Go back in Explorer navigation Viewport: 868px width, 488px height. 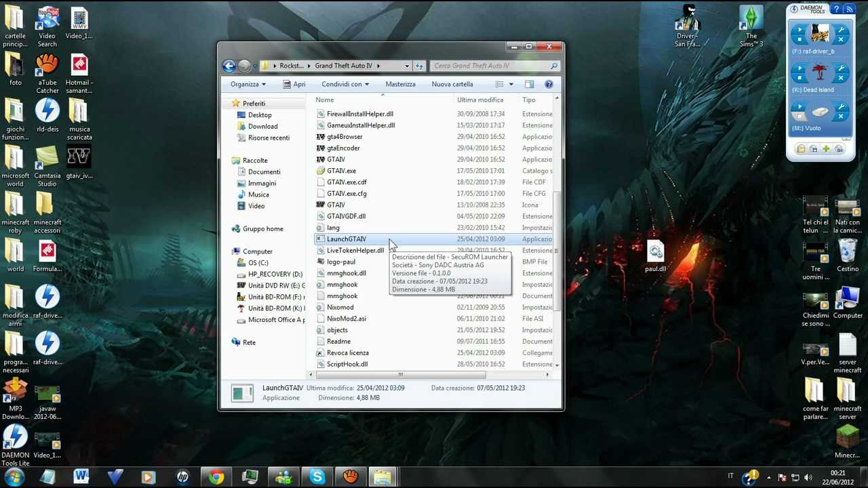tap(229, 66)
